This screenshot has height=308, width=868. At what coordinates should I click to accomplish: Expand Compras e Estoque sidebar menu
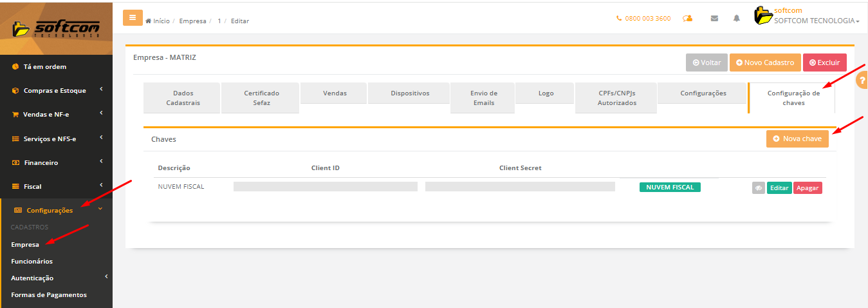tap(56, 91)
